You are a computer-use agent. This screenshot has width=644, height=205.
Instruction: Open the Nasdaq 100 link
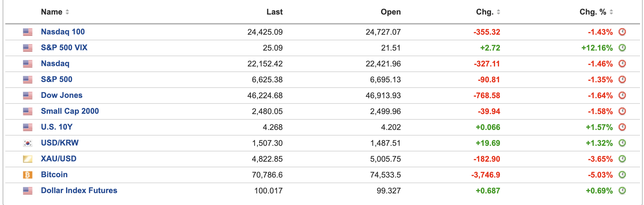(x=63, y=32)
